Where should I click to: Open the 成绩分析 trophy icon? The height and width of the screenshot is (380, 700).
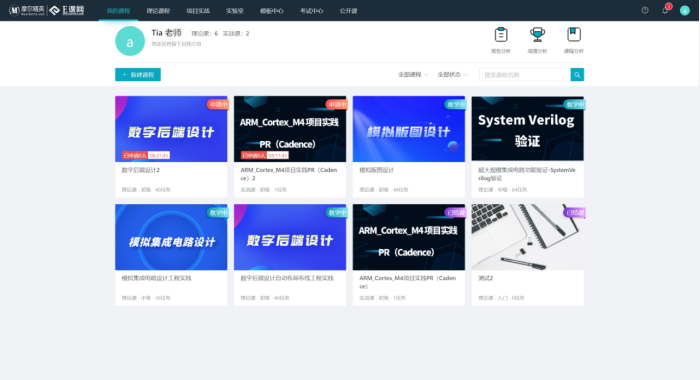pyautogui.click(x=537, y=35)
